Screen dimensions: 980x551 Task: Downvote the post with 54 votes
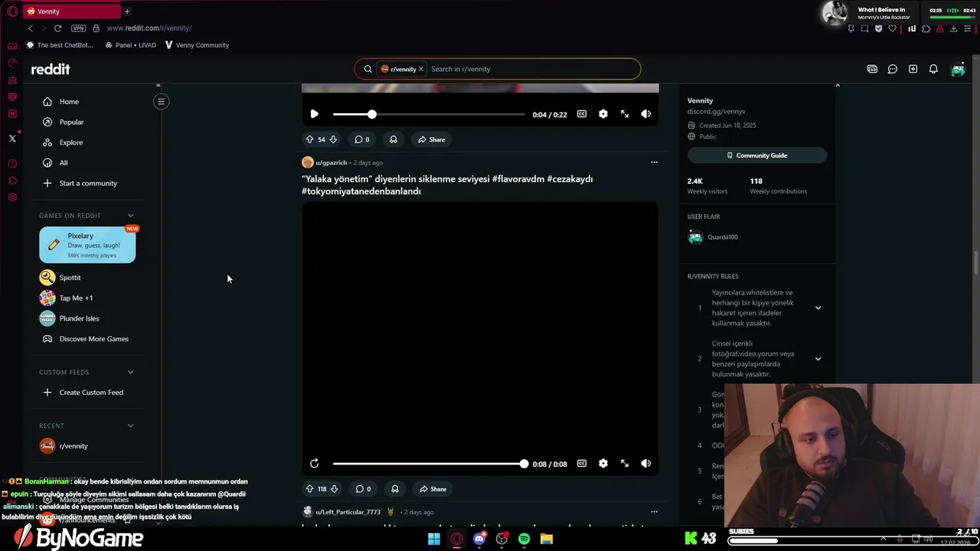coord(333,139)
